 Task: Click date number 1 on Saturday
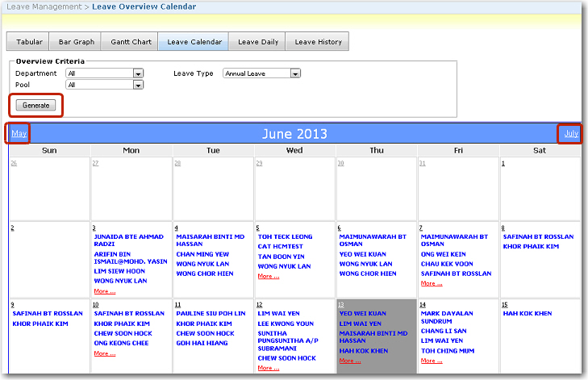point(503,164)
